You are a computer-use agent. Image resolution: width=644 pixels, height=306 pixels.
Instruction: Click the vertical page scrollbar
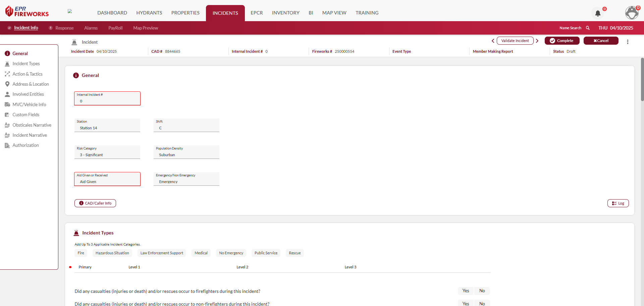click(642, 80)
